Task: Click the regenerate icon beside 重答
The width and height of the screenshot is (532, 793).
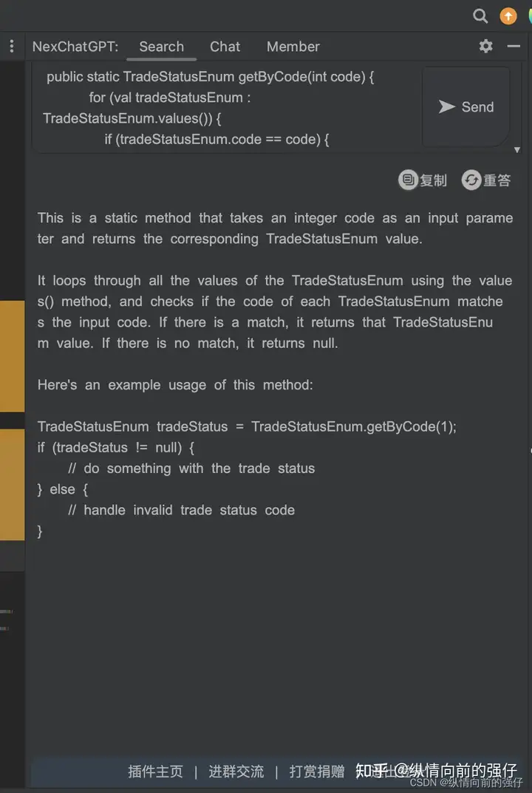Action: coord(471,180)
